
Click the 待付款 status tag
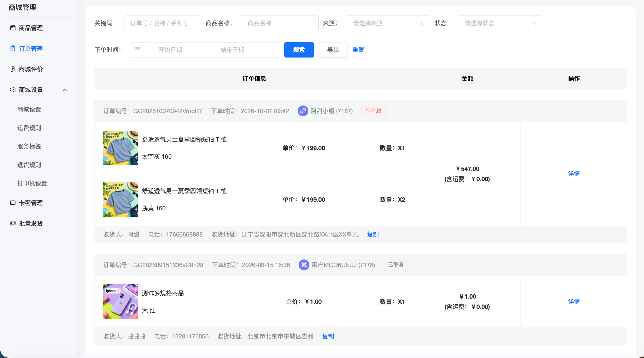[x=373, y=111]
